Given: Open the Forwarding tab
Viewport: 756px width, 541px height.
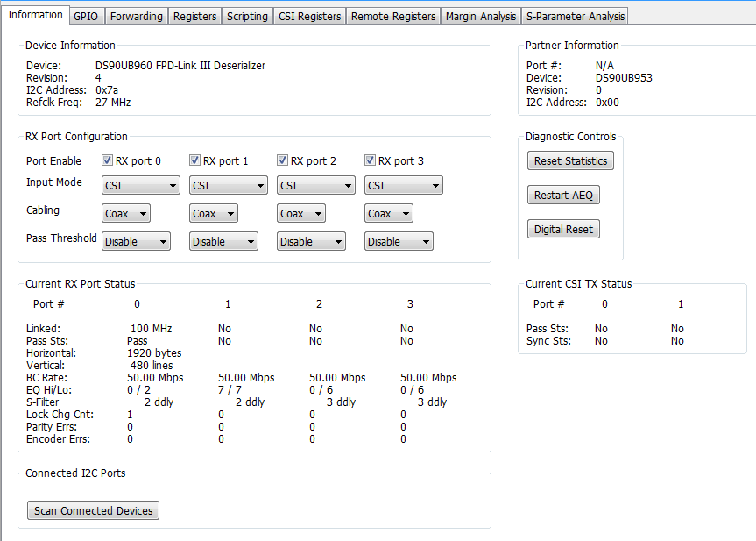Looking at the screenshot, I should pyautogui.click(x=137, y=16).
